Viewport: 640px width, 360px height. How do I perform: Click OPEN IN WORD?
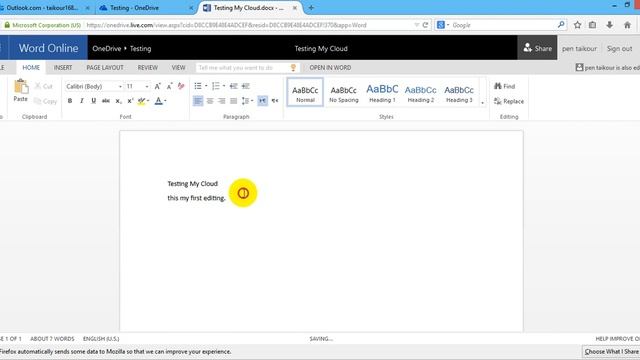(330, 68)
